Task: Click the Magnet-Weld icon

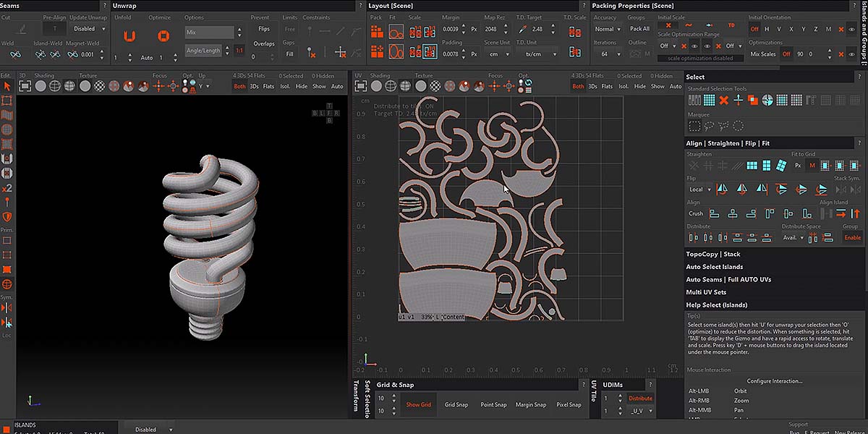Action: [72, 54]
